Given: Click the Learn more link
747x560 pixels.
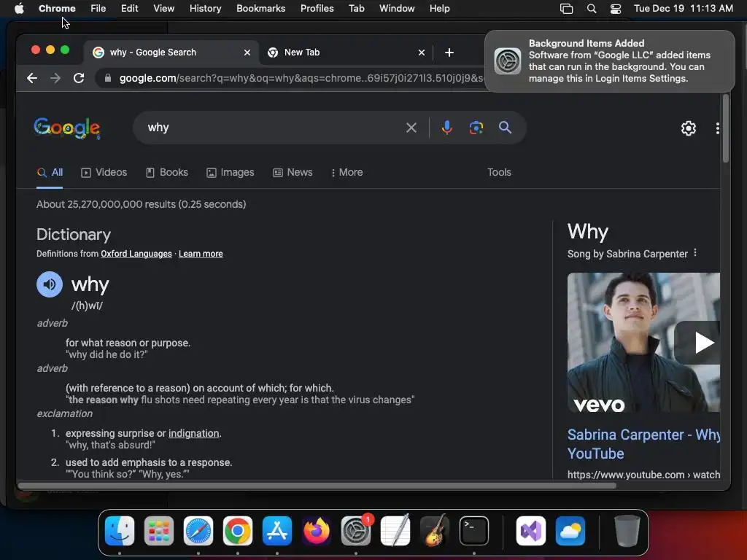Looking at the screenshot, I should click(x=201, y=254).
